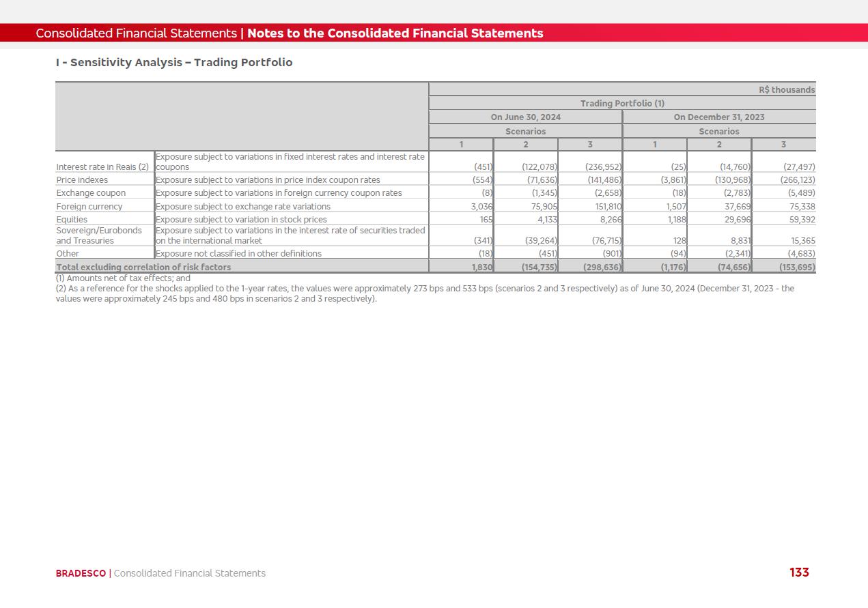Click the 'Notes to the Consolidated Financial Statements' header text
The height and width of the screenshot is (608, 868).
click(395, 33)
